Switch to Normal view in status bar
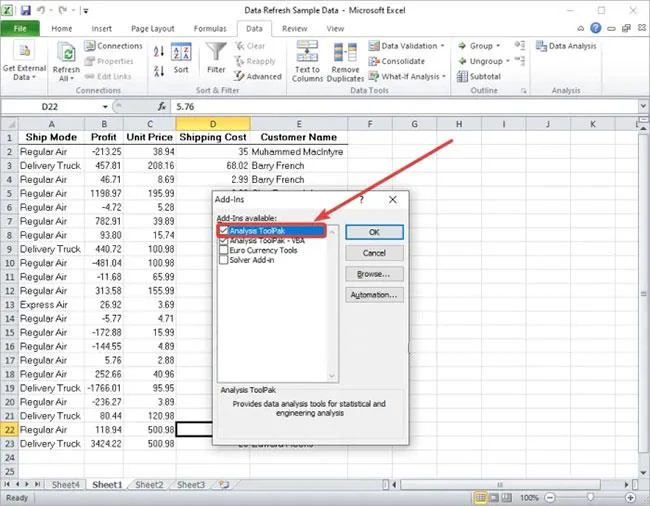Screen dimensions: 650x506 point(480,497)
